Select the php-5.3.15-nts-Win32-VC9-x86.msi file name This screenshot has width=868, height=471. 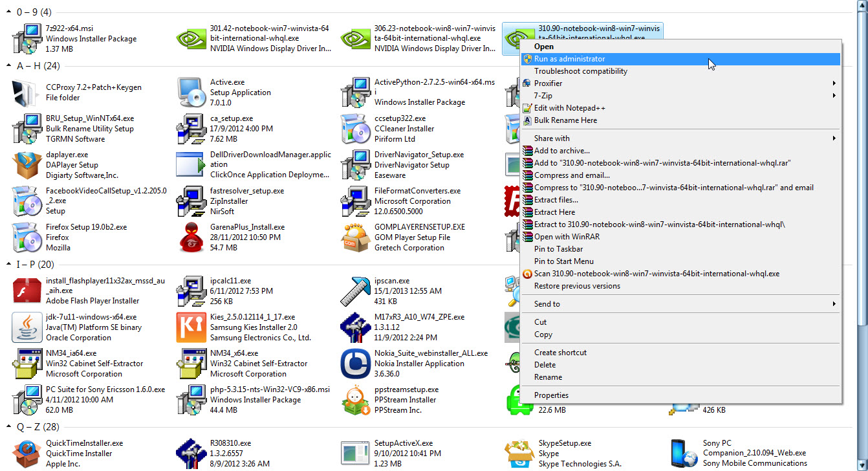[x=270, y=389]
